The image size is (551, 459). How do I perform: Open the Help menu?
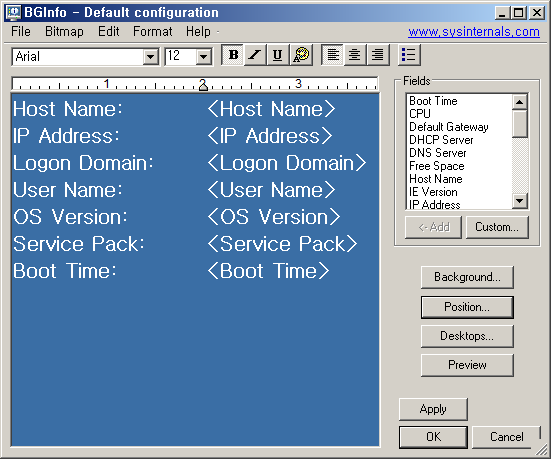point(198,32)
